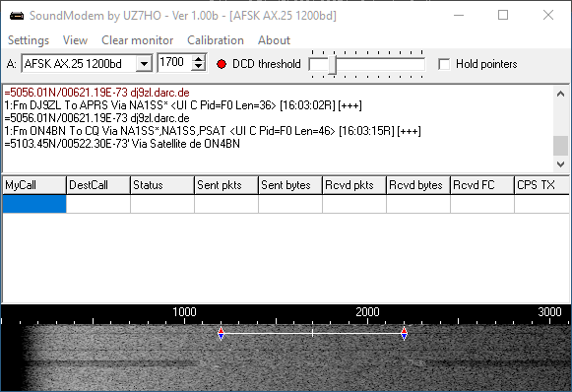
Task: Decrease center frequency with down spinner arrow
Action: (x=199, y=67)
